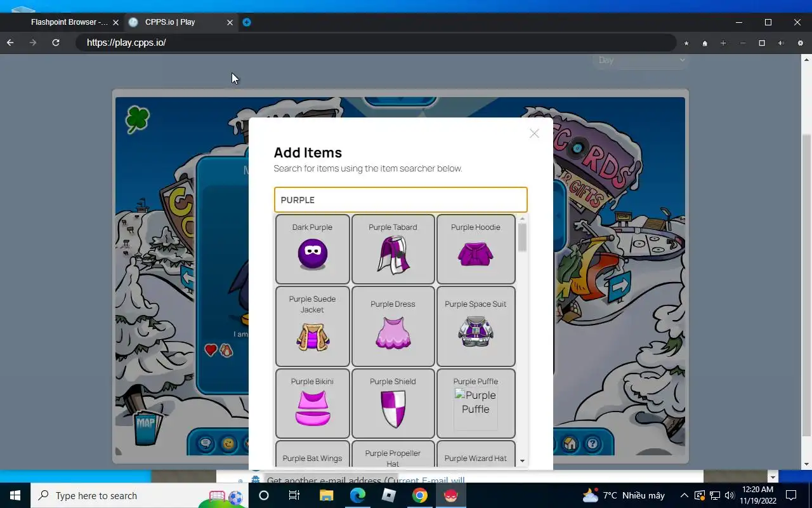Click the igloo home icon in game bar

[x=570, y=443]
